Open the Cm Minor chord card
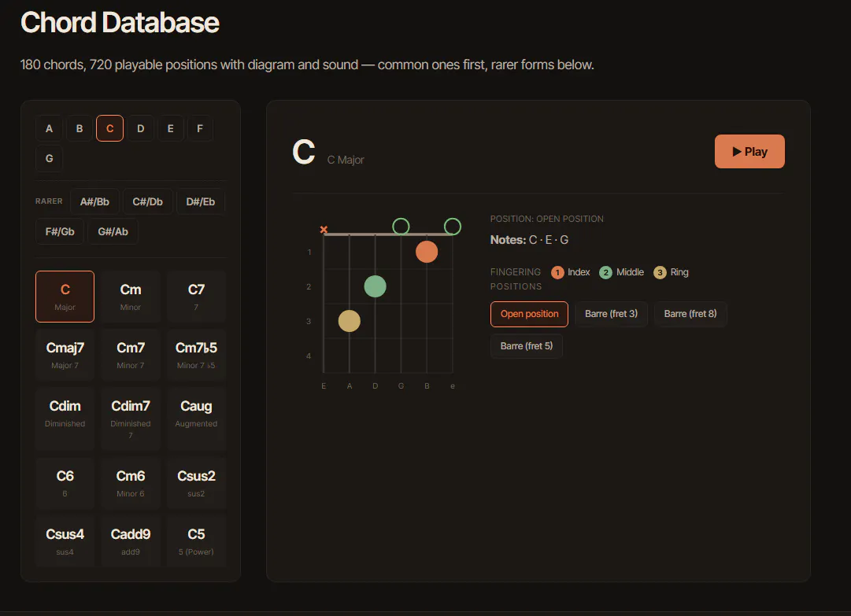 coord(130,297)
